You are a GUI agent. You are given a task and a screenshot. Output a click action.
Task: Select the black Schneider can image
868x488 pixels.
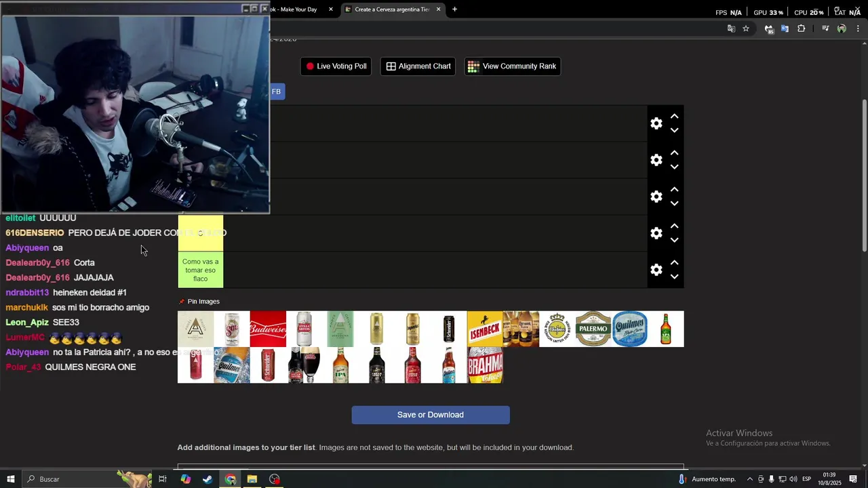pyautogui.click(x=449, y=329)
